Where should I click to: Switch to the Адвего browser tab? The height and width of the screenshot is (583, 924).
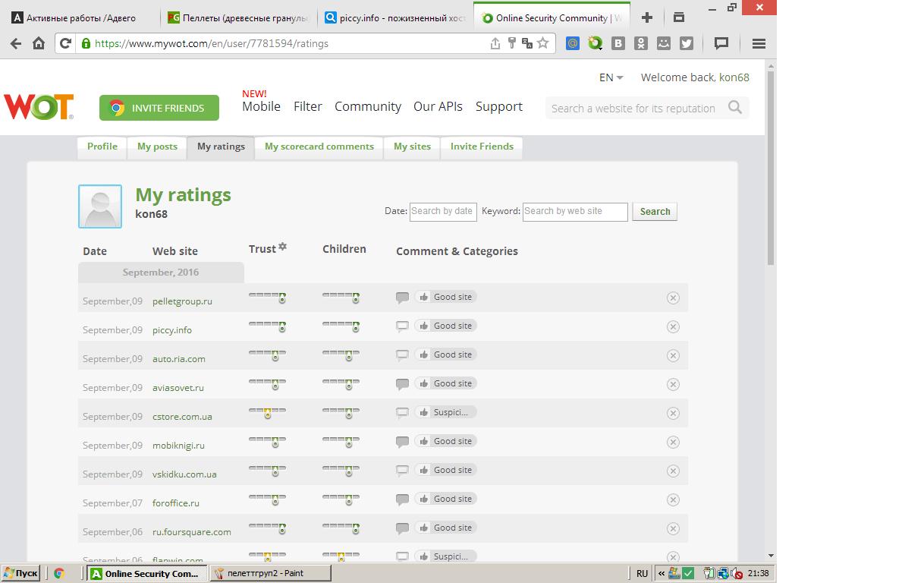(x=81, y=17)
